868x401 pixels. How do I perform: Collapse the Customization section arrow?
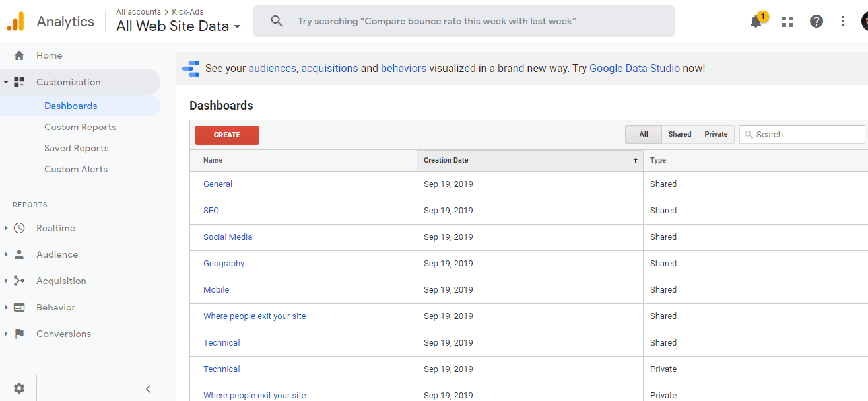[x=6, y=82]
